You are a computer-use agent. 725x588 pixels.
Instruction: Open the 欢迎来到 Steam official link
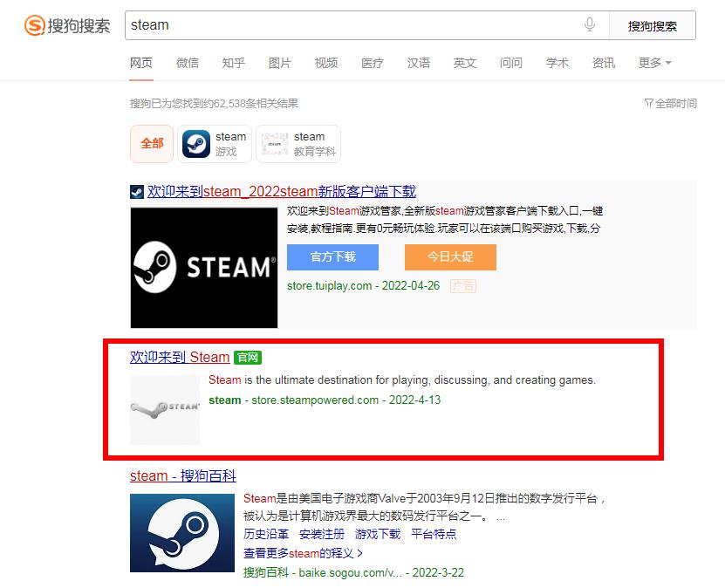click(x=180, y=357)
